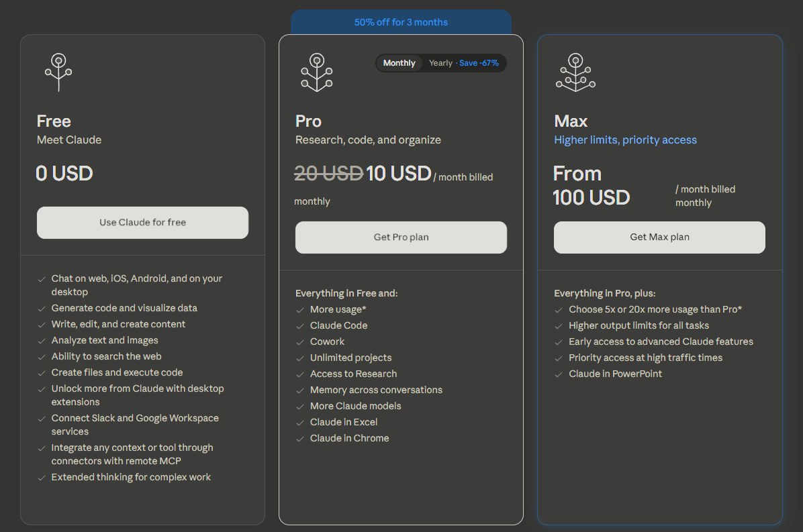The height and width of the screenshot is (532, 803).
Task: Switch billing to Yearly
Action: 440,63
